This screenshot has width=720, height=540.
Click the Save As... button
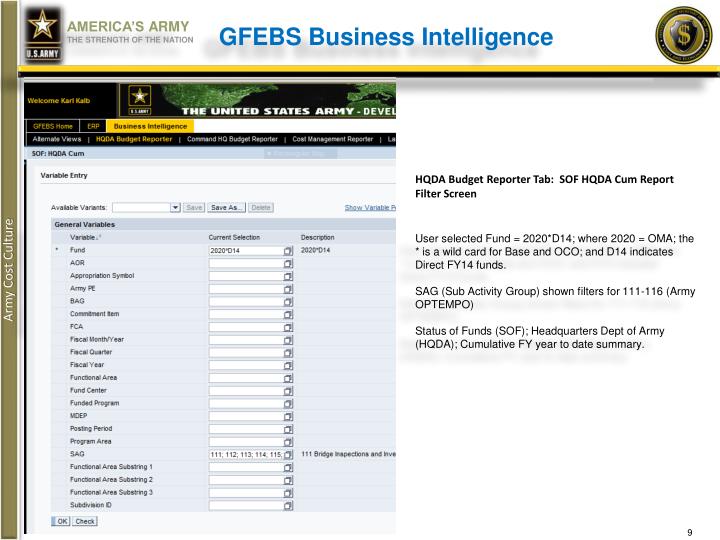(226, 208)
